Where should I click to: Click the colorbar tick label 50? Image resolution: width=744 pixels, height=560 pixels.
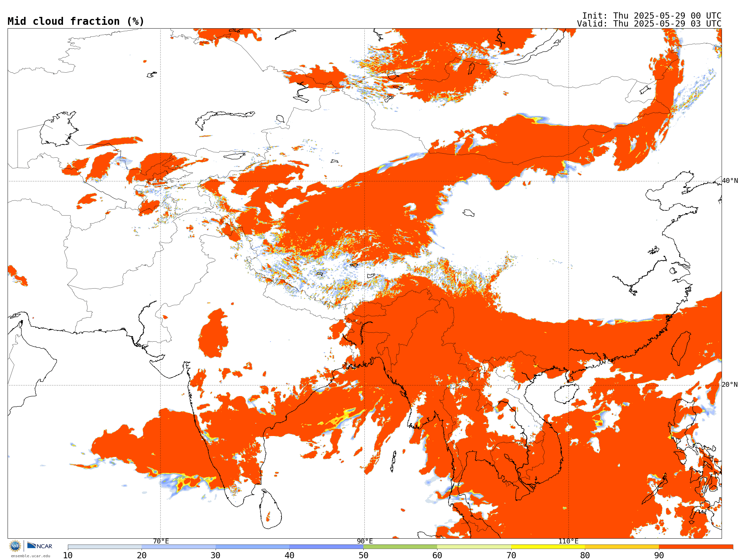click(363, 556)
